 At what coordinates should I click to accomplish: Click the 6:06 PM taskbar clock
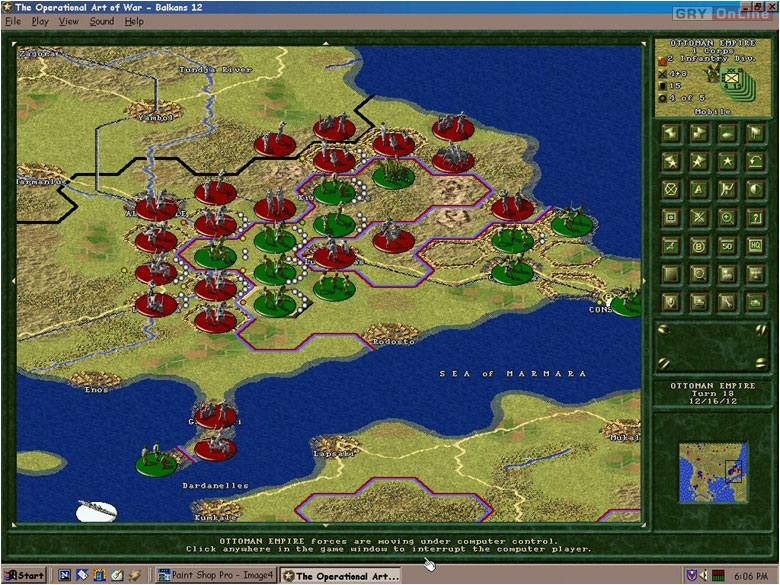click(751, 576)
